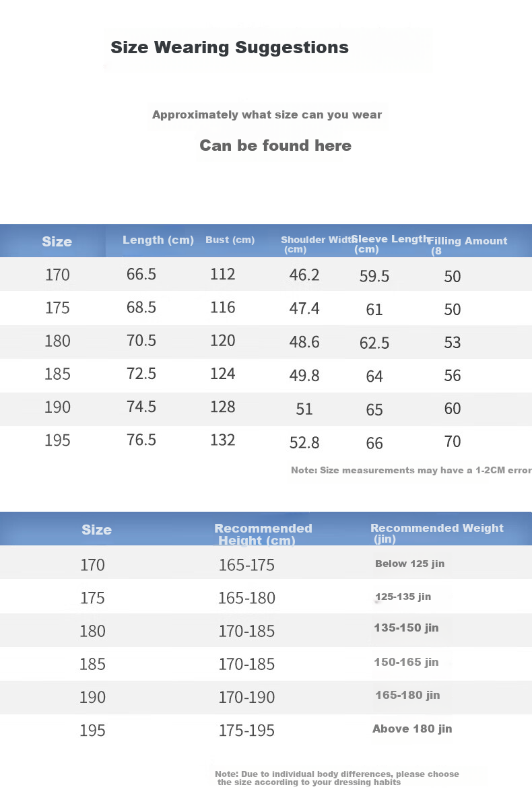The width and height of the screenshot is (532, 810).
Task: Click size 185 in the measurements table
Action: pyautogui.click(x=57, y=374)
